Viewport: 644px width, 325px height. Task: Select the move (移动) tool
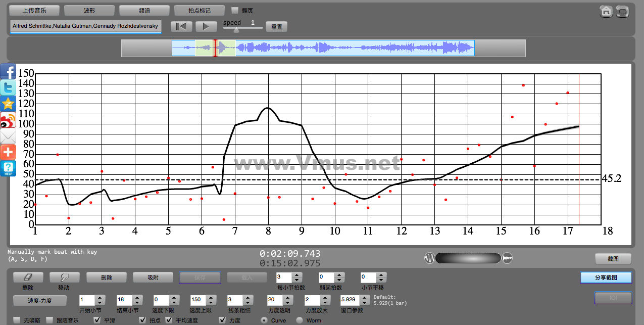pos(64,277)
